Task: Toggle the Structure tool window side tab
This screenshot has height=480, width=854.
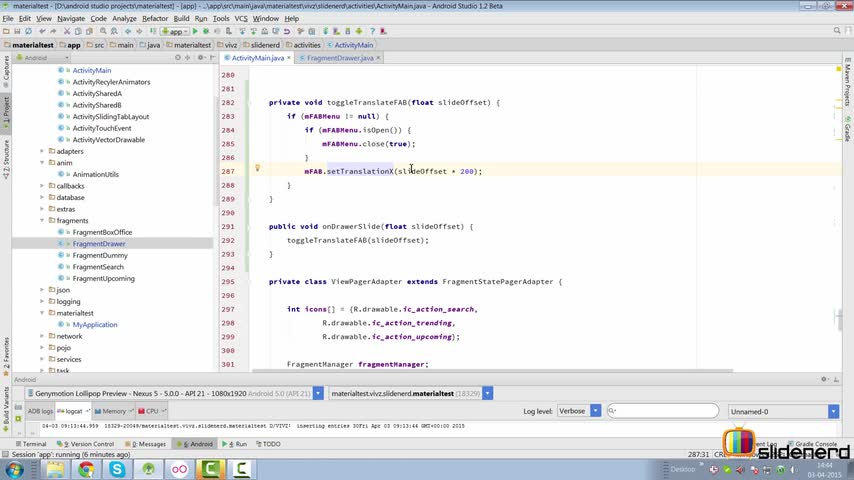Action: 5,155
